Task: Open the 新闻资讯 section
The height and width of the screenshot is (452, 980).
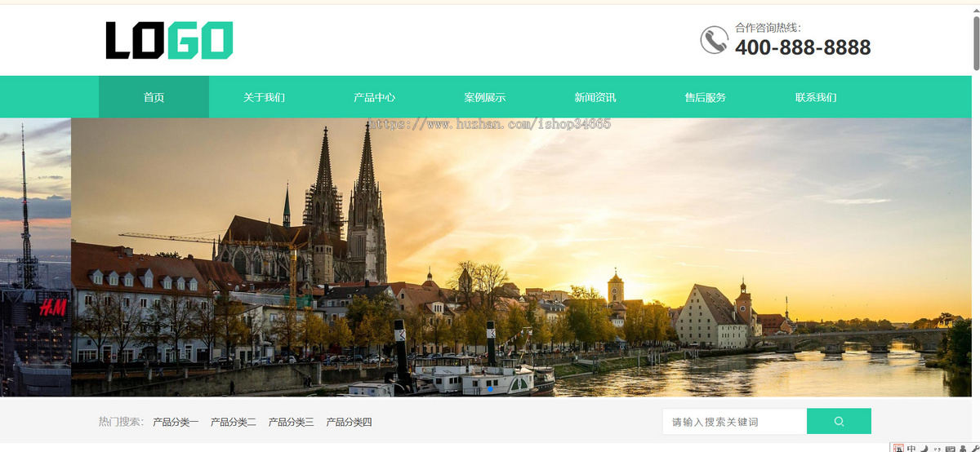Action: [595, 97]
